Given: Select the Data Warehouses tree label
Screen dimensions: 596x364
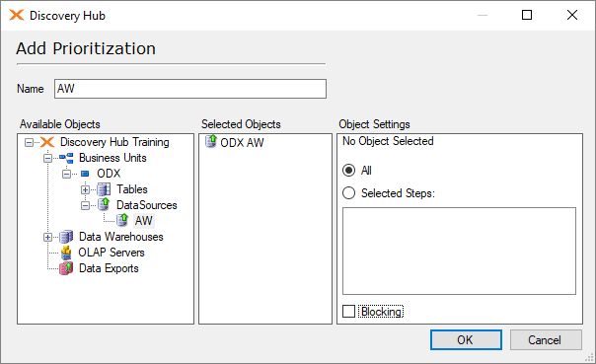Looking at the screenshot, I should tap(120, 237).
